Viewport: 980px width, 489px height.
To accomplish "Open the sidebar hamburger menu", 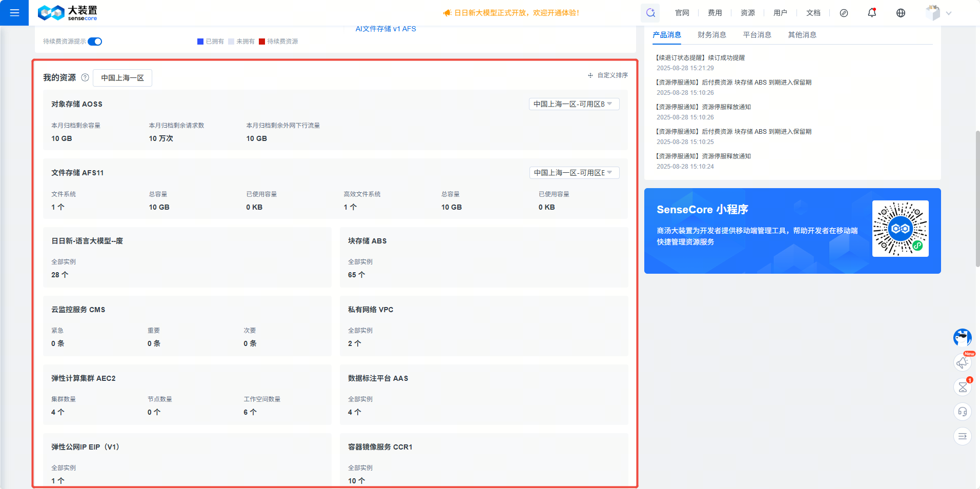I will coord(14,12).
